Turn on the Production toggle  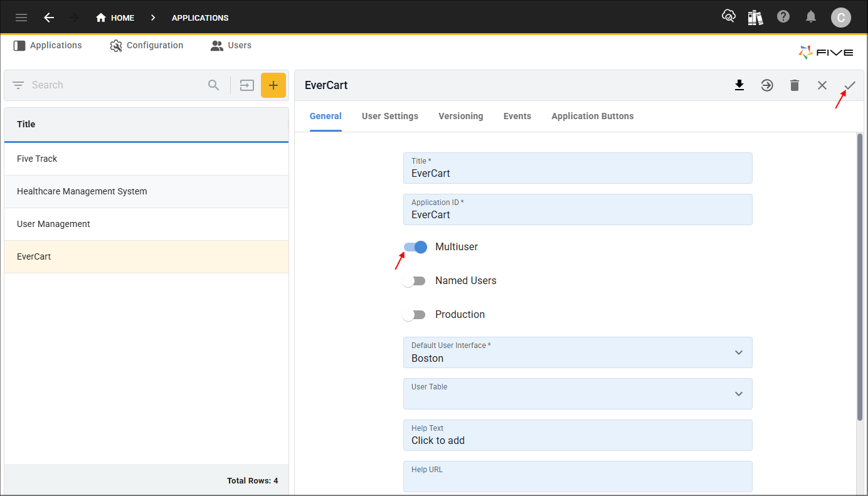coord(415,315)
